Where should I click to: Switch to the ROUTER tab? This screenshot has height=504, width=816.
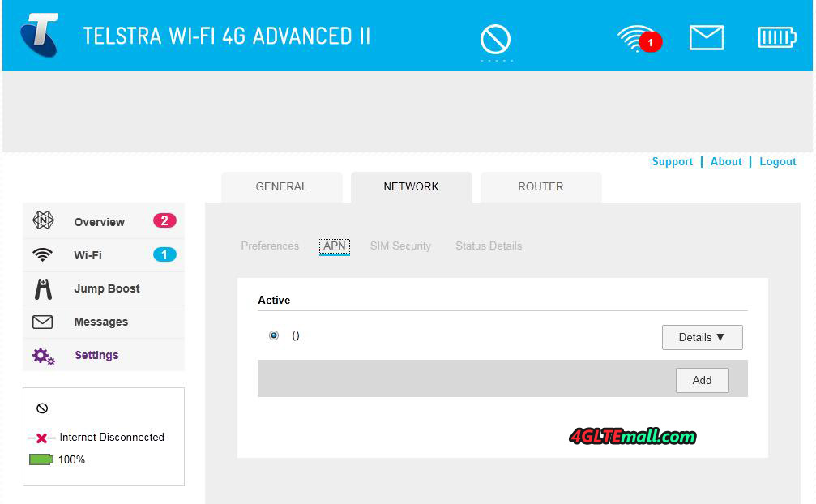(x=540, y=186)
